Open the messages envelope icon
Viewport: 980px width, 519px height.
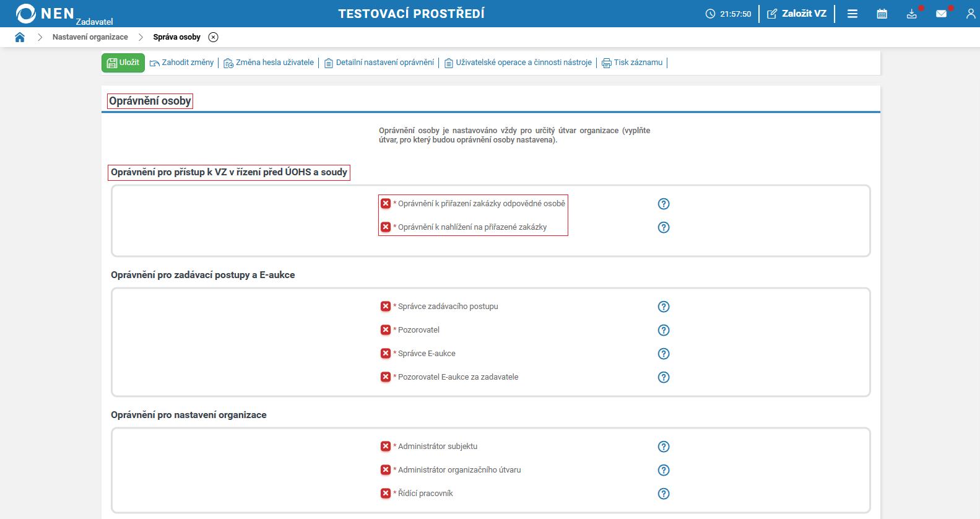click(941, 14)
